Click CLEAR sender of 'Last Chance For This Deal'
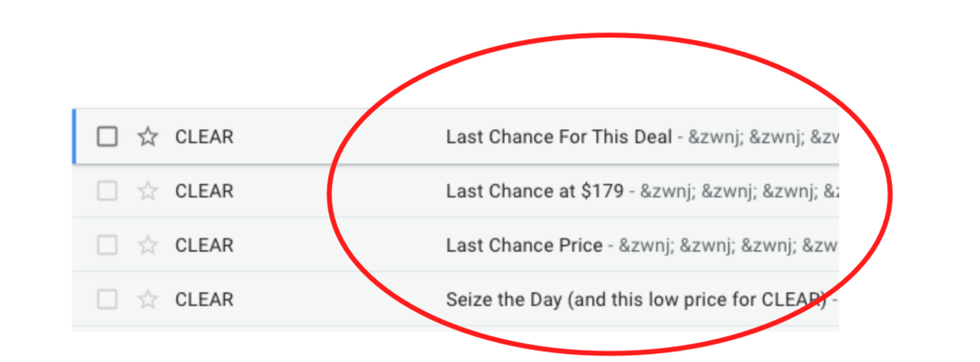 205,136
